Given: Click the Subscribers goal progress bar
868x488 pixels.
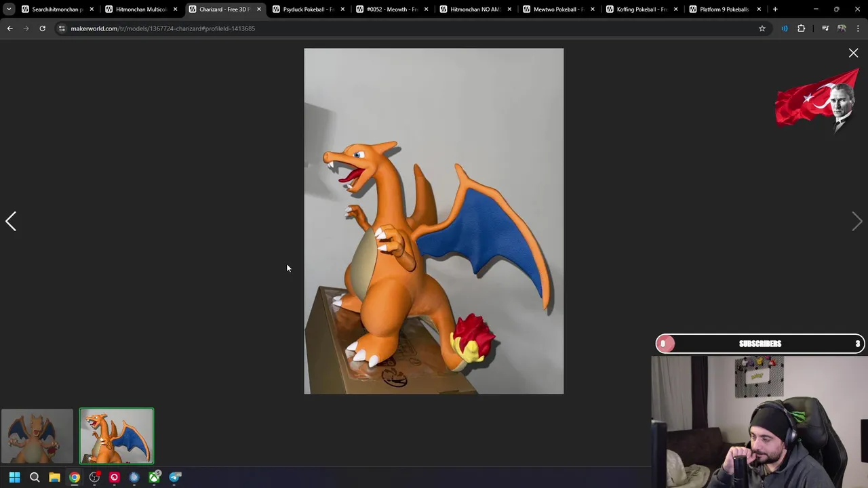Looking at the screenshot, I should pos(760,344).
